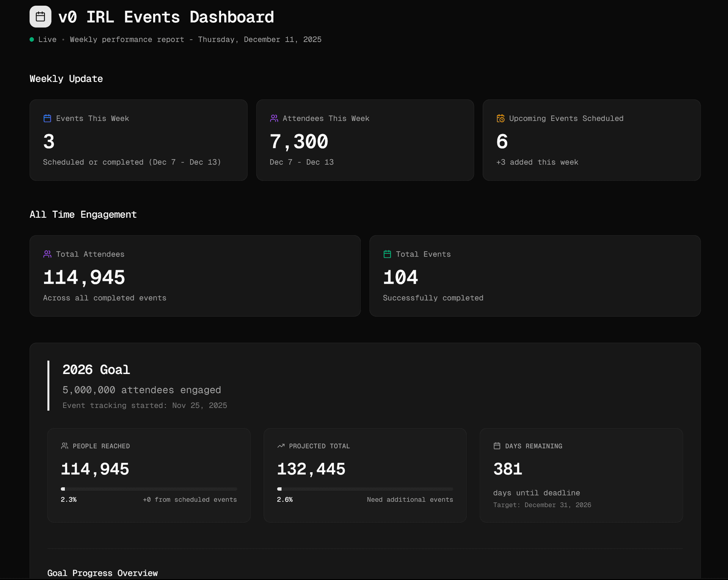
Task: Click the Total Events value 104
Action: [400, 277]
